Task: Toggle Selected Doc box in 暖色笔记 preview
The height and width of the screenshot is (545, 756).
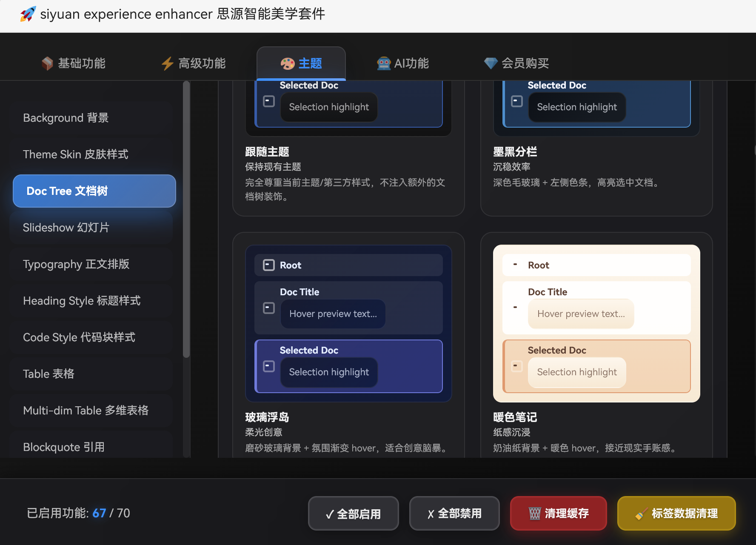Action: click(x=516, y=366)
